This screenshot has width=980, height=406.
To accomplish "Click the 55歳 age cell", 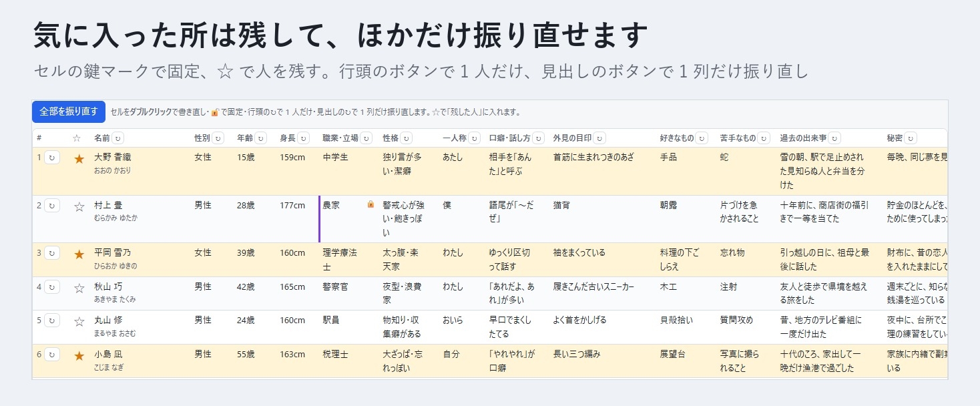I will pyautogui.click(x=254, y=361).
